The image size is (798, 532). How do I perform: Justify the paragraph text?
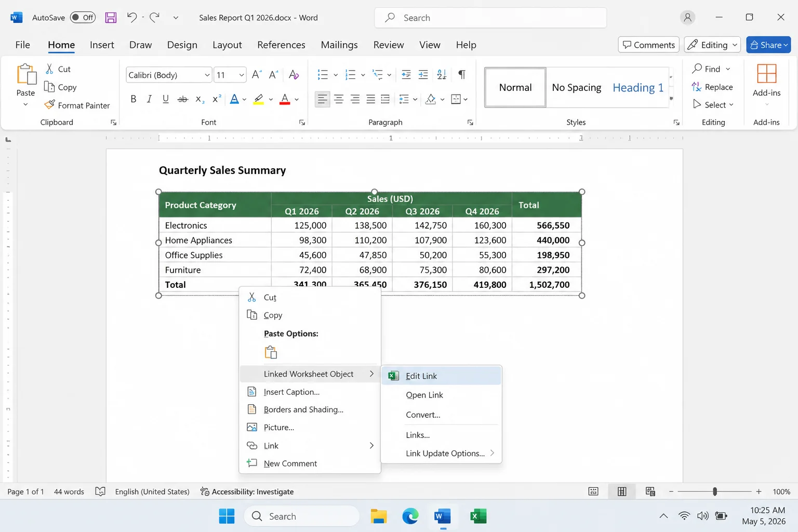[370, 99]
